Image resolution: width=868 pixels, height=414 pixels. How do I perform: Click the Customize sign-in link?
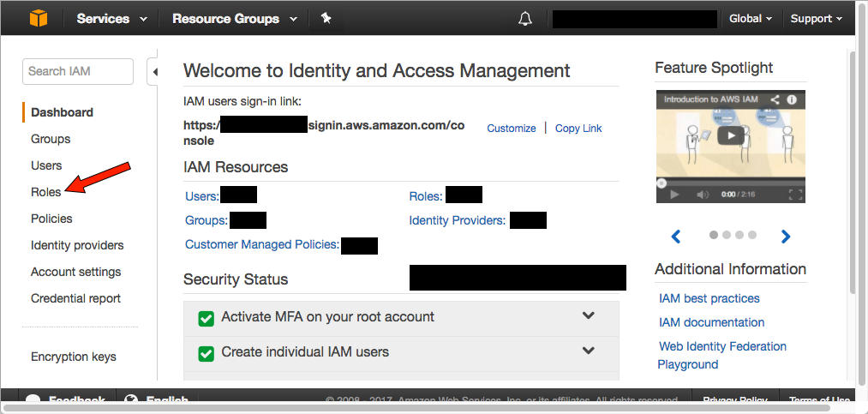512,129
